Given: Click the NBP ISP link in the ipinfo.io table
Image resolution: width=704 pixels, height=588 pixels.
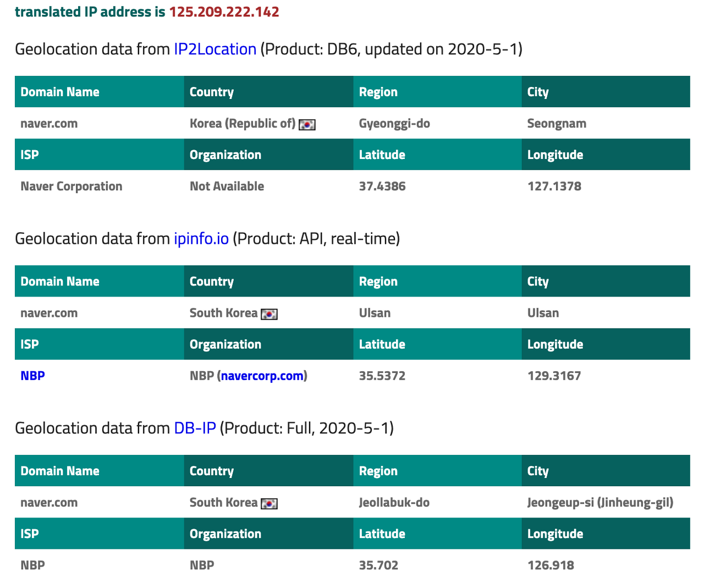Looking at the screenshot, I should (32, 376).
